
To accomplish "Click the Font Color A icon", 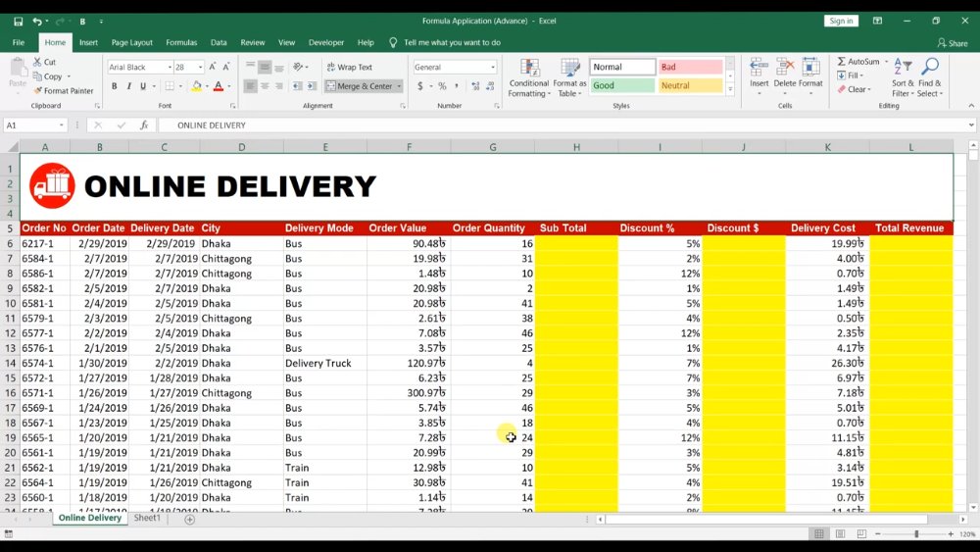I will point(219,86).
